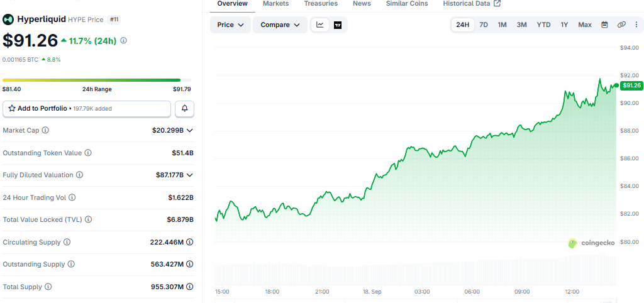The width and height of the screenshot is (644, 303).
Task: Open the calendar date range icon
Action: 604,25
